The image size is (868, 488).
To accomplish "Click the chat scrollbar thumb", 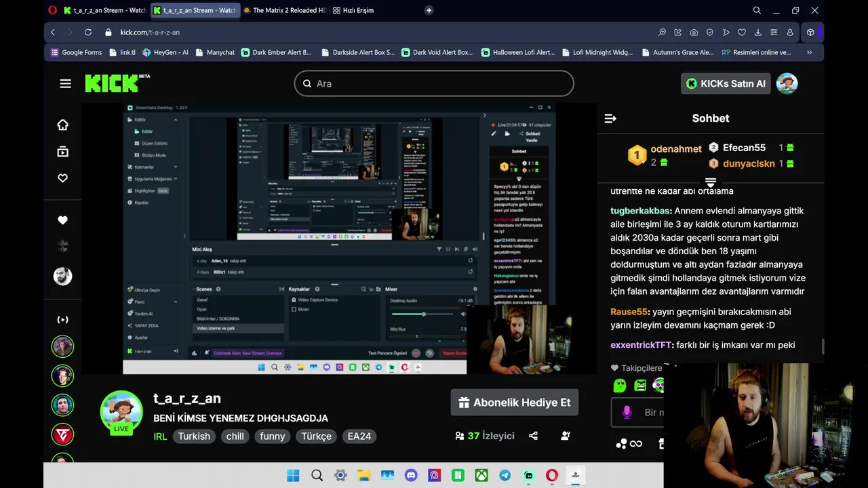I will click(823, 346).
